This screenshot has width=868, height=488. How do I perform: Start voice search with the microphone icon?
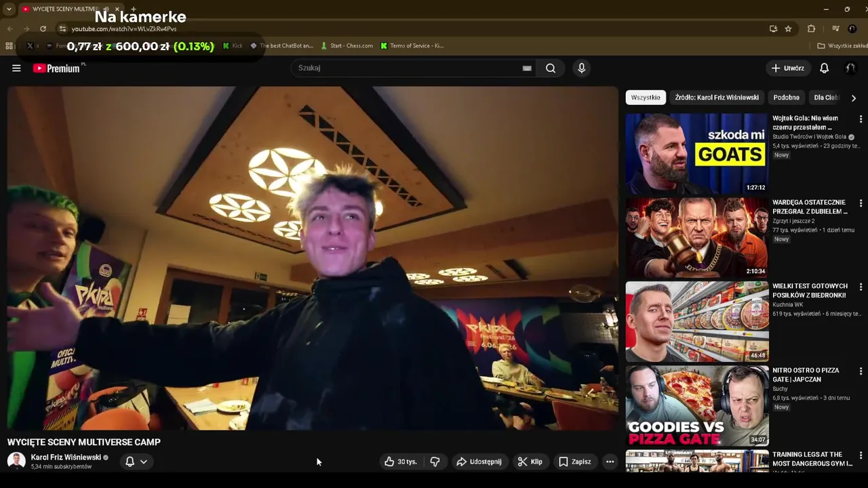pyautogui.click(x=581, y=68)
